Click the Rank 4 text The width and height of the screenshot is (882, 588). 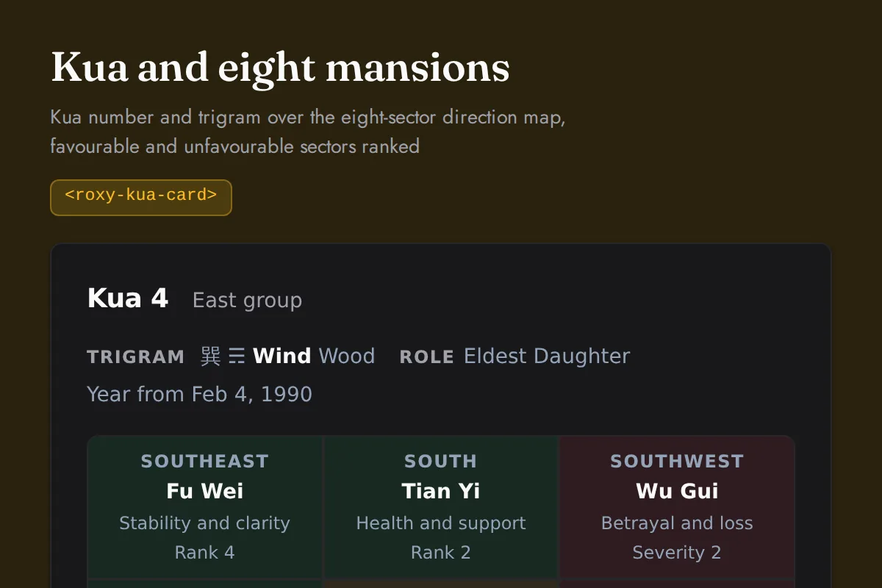tap(205, 553)
